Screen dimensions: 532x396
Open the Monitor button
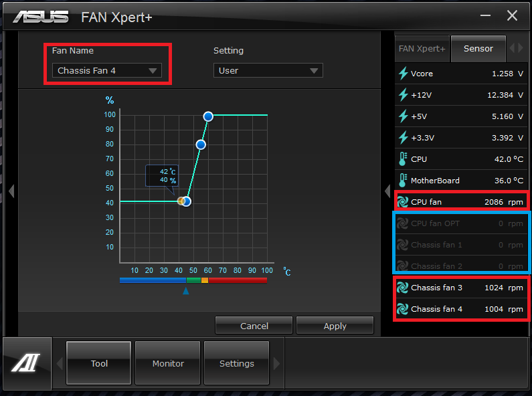(168, 363)
